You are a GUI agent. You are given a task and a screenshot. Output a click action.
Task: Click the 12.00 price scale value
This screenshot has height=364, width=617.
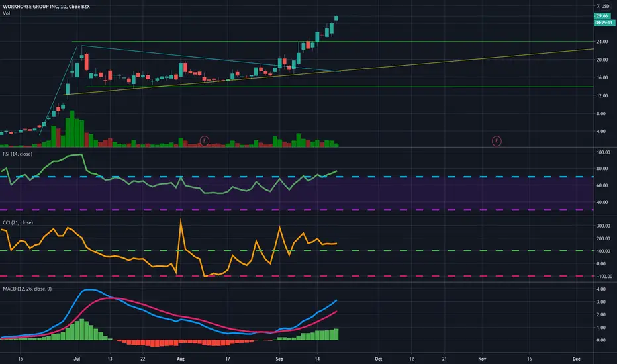[x=602, y=95]
